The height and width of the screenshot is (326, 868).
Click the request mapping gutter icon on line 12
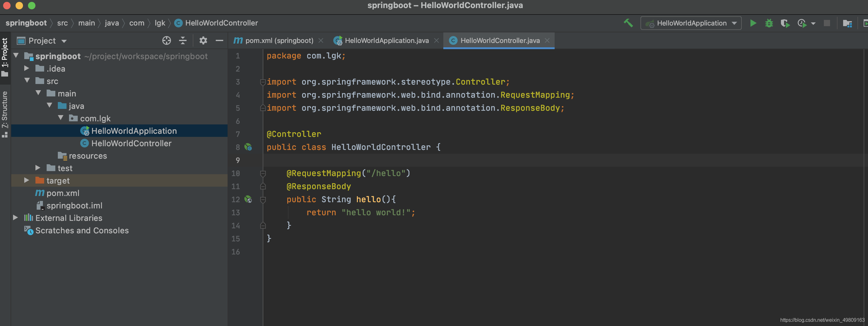click(x=248, y=200)
